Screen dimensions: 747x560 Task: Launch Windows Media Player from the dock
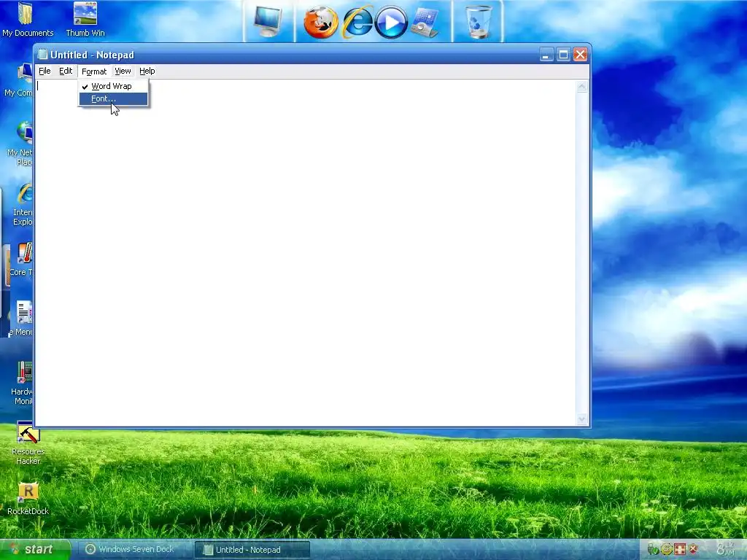tap(391, 22)
